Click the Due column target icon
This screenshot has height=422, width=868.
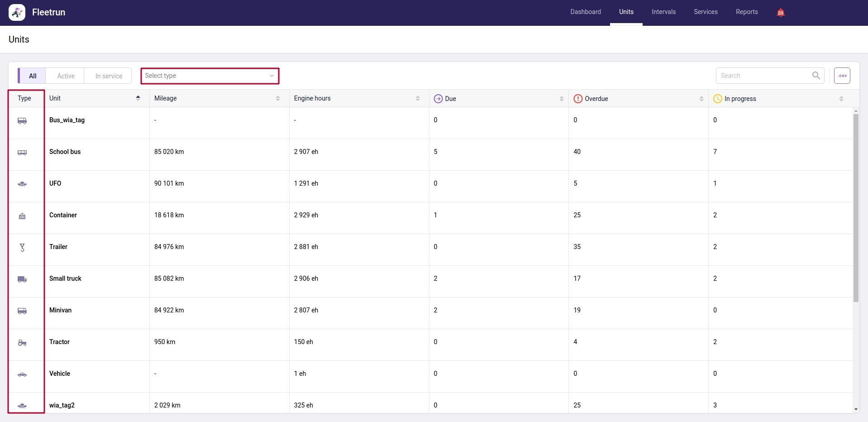(x=437, y=98)
